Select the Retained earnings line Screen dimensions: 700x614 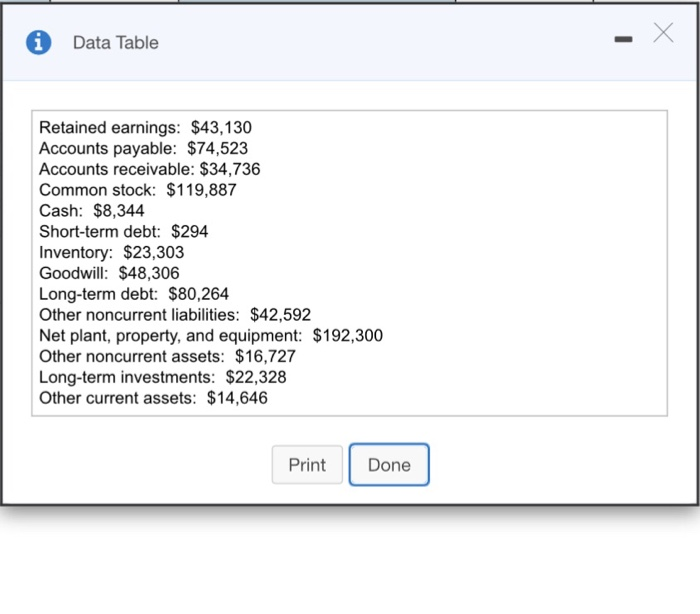[x=145, y=128]
